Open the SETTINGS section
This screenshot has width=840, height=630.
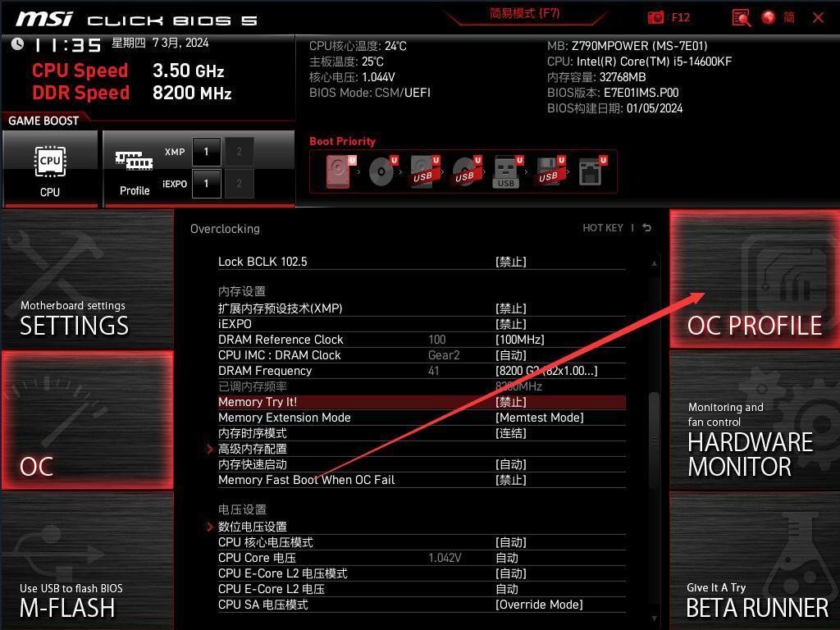tap(87, 279)
